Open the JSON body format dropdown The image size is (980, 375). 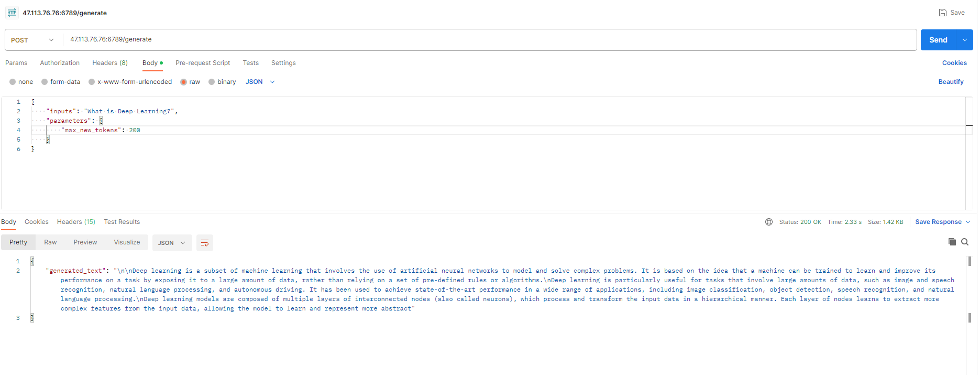tap(260, 82)
